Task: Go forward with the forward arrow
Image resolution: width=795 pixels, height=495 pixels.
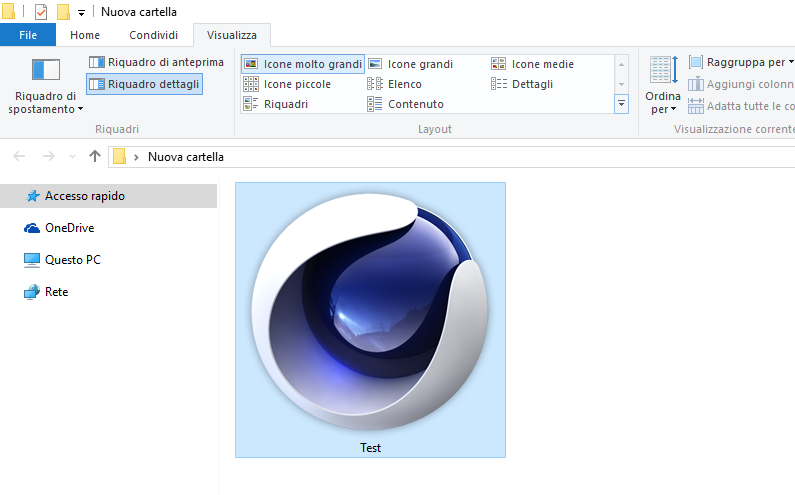Action: pos(49,156)
